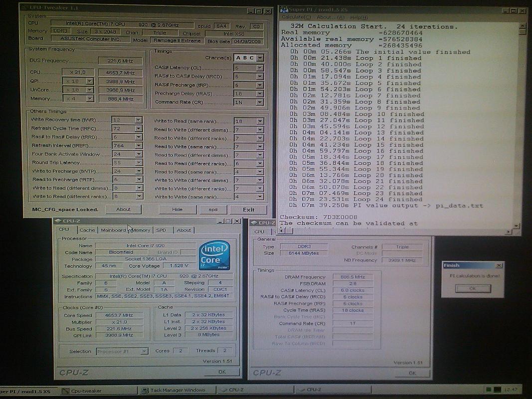Click the DRAM Frequency value in CPU-Z
The height and width of the screenshot is (399, 532).
tap(353, 277)
